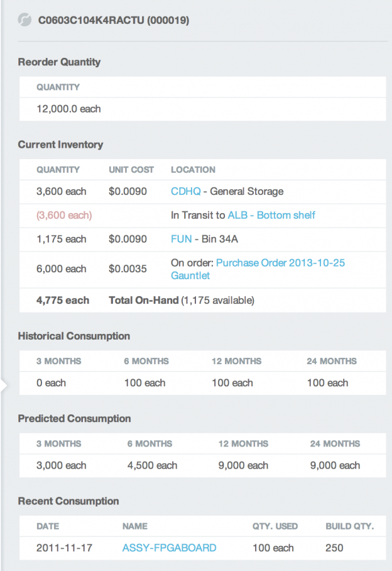
Task: Click the Historical Consumption section heading
Action: (74, 336)
